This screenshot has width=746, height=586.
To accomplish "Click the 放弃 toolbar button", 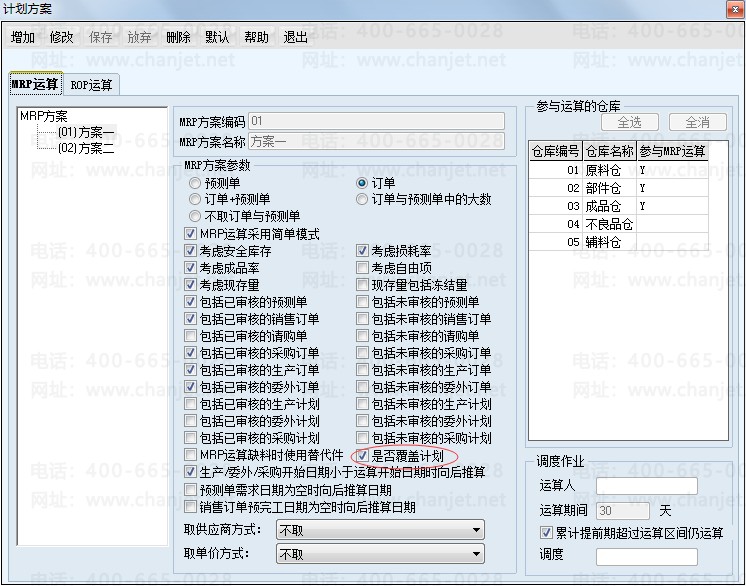I will click(x=139, y=37).
